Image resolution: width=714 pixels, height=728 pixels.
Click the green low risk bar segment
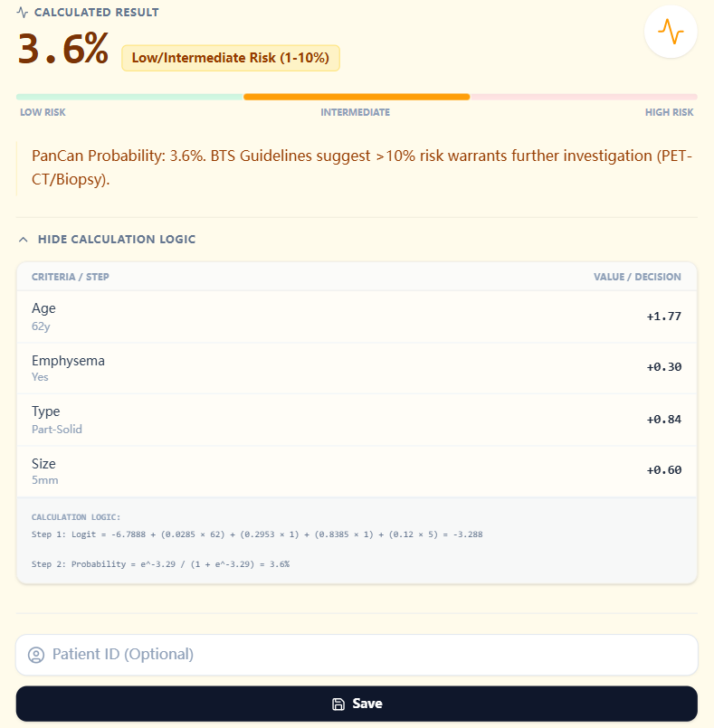click(x=129, y=97)
